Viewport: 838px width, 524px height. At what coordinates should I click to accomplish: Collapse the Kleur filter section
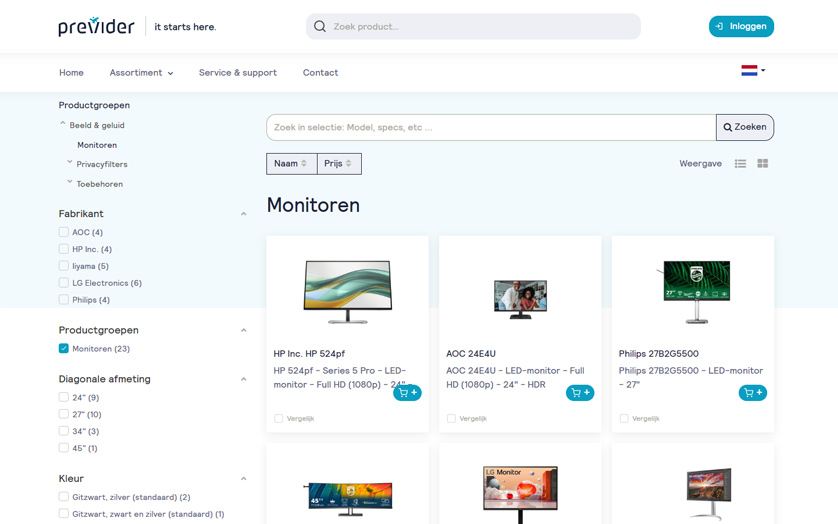pyautogui.click(x=243, y=479)
